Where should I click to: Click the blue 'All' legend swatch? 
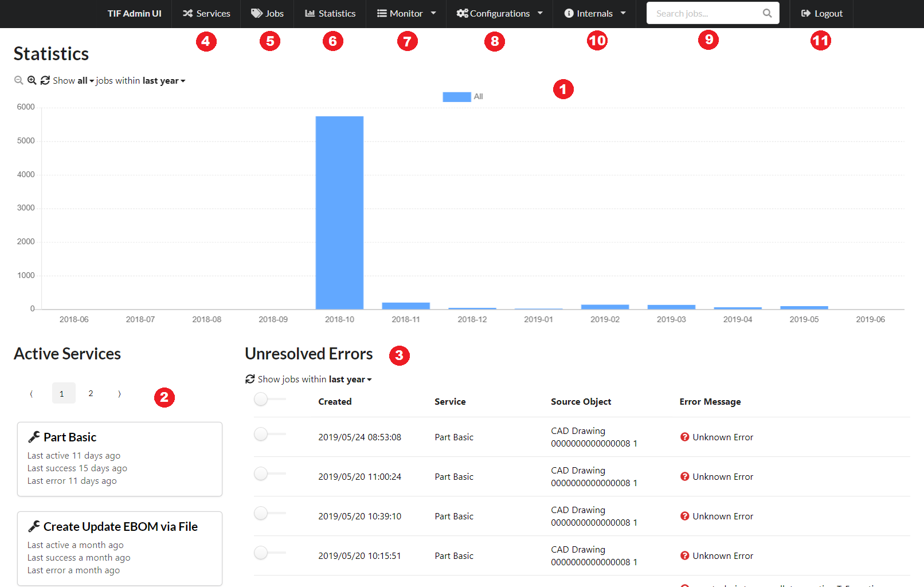(x=456, y=97)
